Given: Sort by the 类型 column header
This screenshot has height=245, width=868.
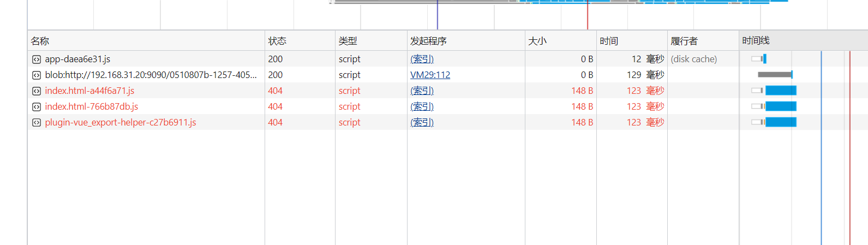Looking at the screenshot, I should point(371,41).
